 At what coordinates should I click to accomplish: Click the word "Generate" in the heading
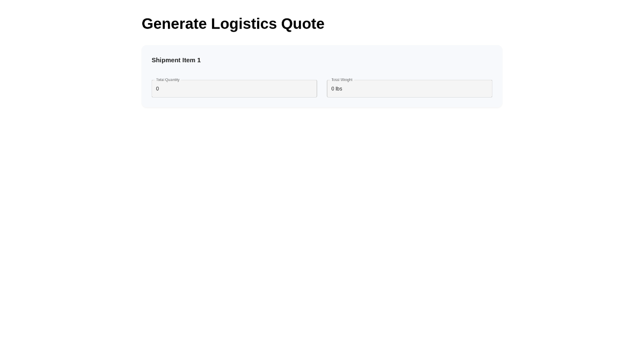pyautogui.click(x=174, y=24)
